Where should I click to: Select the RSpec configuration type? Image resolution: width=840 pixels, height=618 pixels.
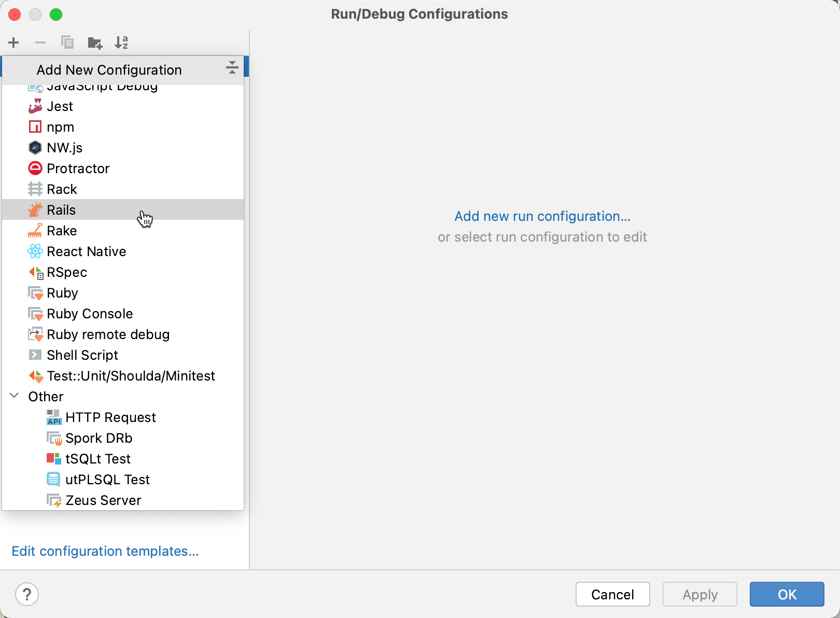pos(67,272)
